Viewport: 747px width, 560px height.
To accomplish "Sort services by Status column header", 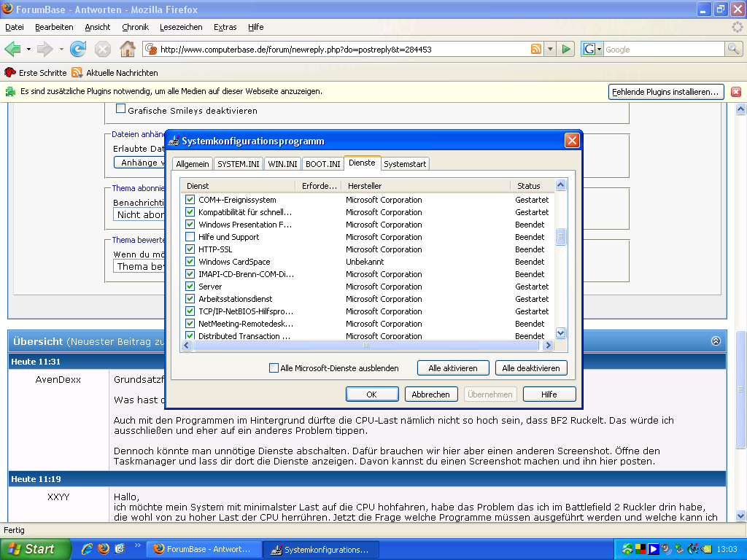I will (x=532, y=186).
